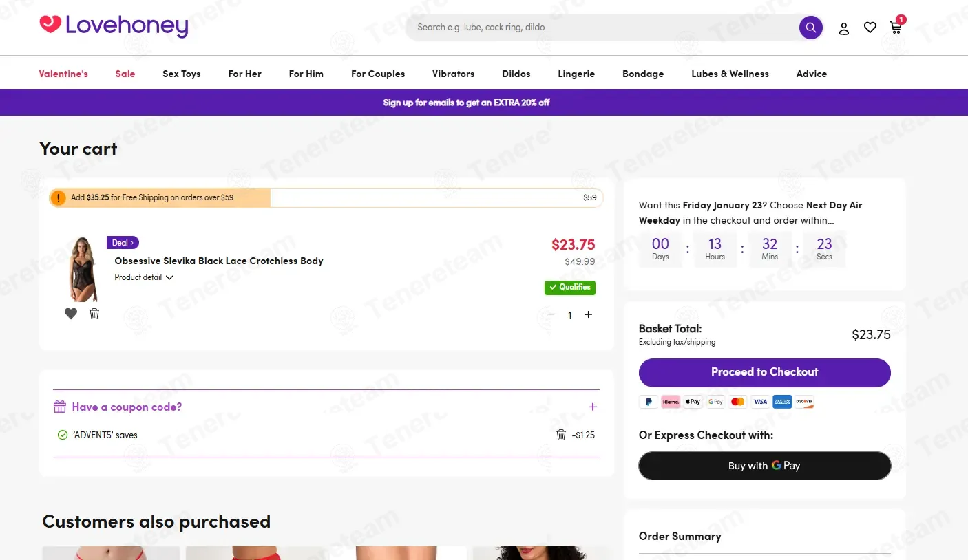Open the wishlist heart icon in header

pos(870,28)
